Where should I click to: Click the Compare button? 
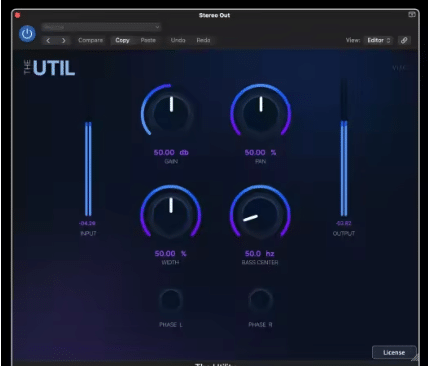(90, 40)
